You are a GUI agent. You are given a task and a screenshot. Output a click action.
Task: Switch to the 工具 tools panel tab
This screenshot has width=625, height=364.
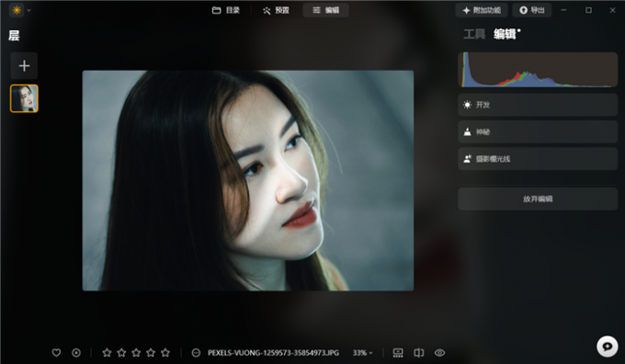pos(474,34)
